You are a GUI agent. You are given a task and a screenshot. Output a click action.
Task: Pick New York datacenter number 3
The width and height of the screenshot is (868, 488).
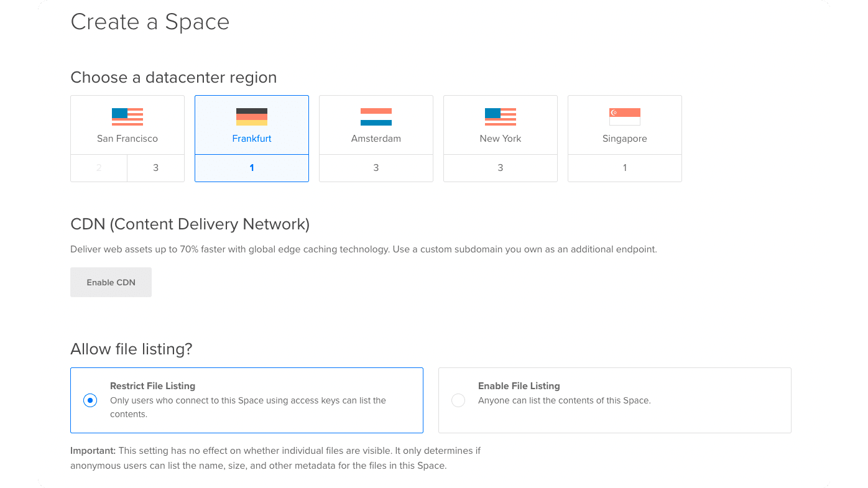click(x=501, y=168)
